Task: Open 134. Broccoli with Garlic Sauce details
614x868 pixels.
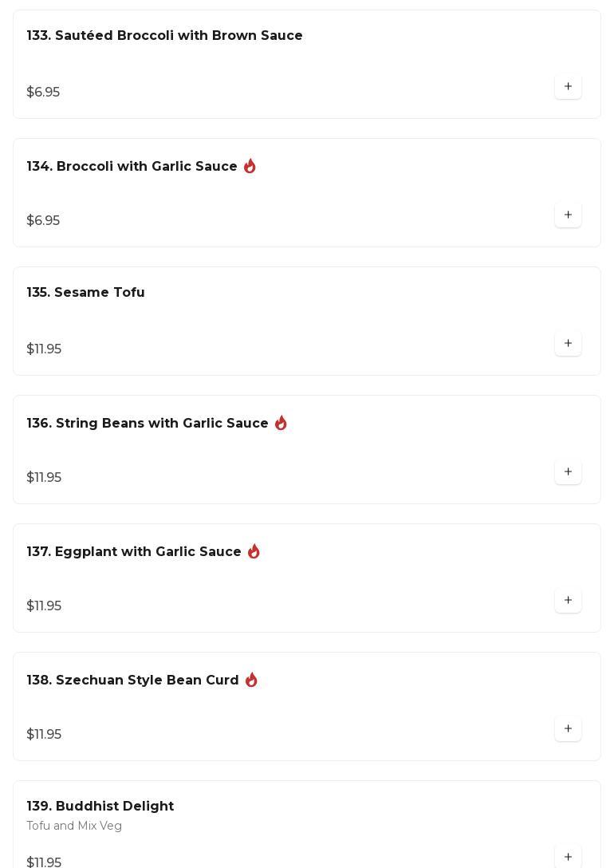Action: [x=132, y=167]
